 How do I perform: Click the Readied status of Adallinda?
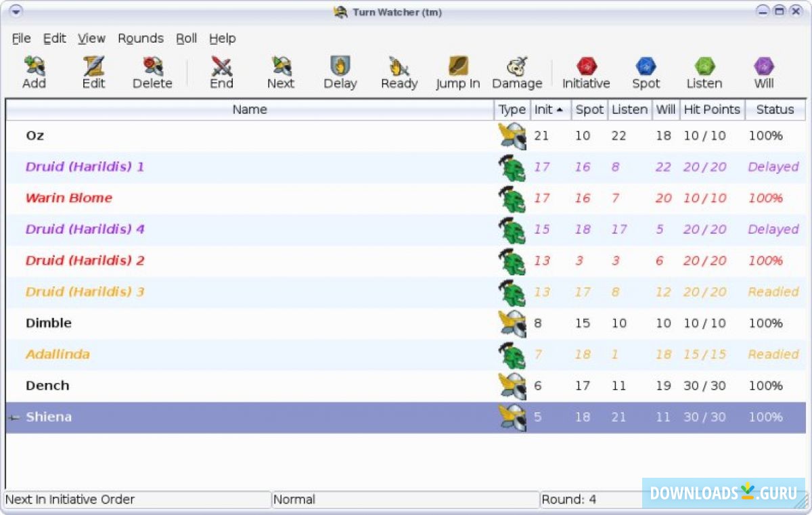point(773,355)
